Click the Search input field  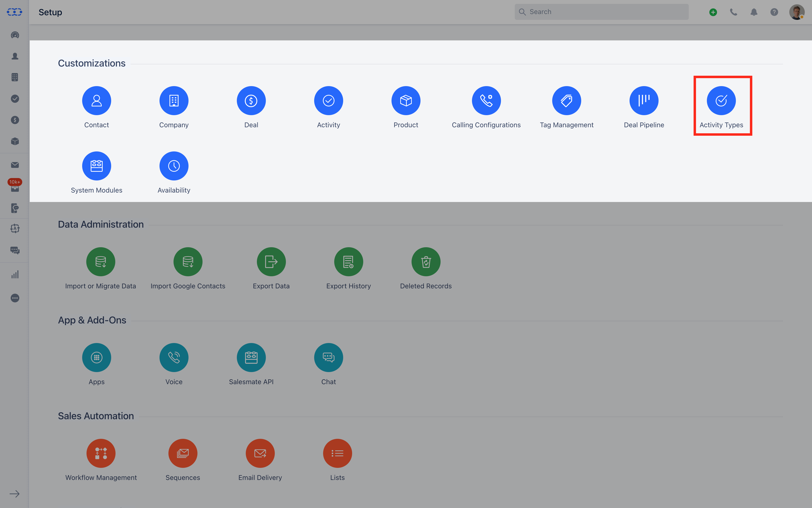pyautogui.click(x=602, y=12)
